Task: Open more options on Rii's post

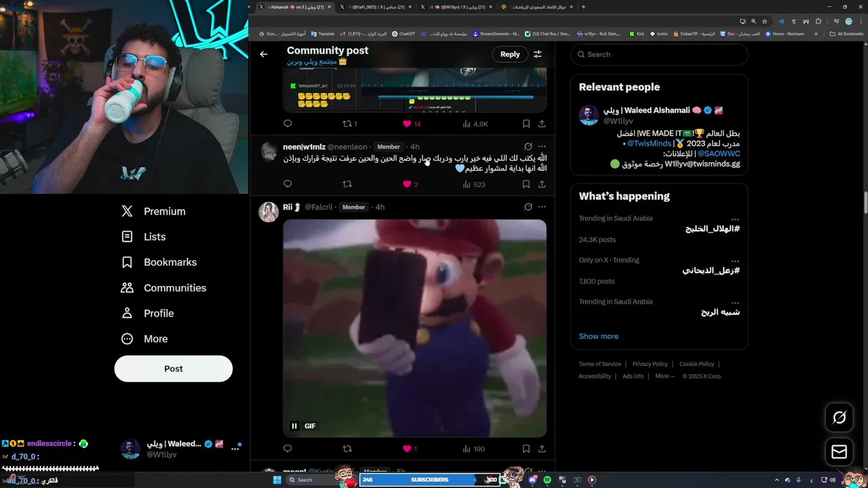Action: [x=542, y=207]
